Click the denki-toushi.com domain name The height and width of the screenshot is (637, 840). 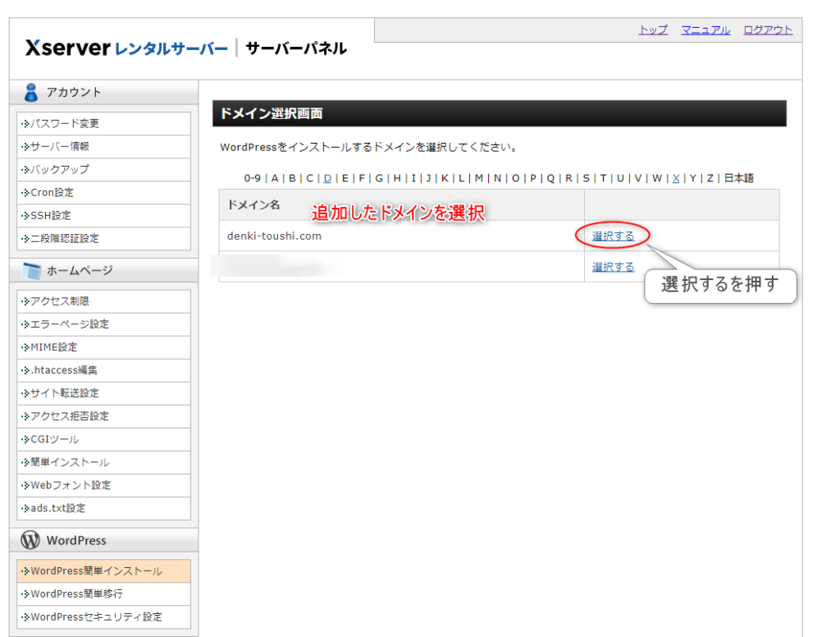(x=274, y=236)
